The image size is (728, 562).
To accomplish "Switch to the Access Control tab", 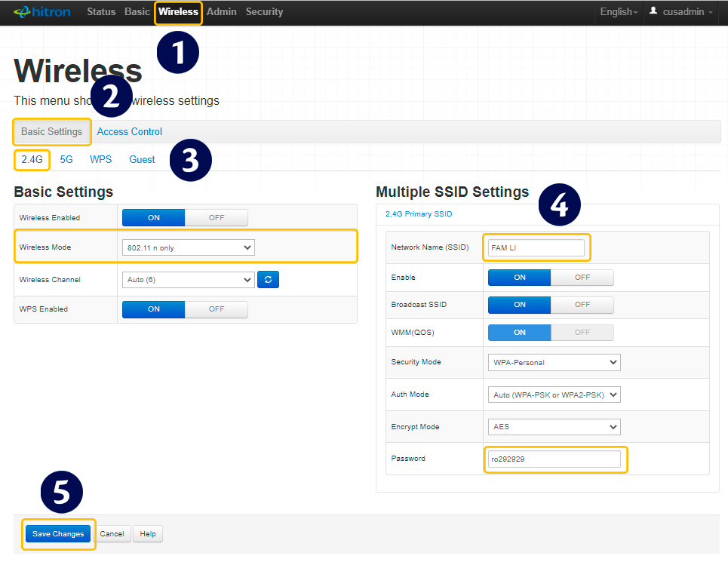I will click(x=130, y=132).
